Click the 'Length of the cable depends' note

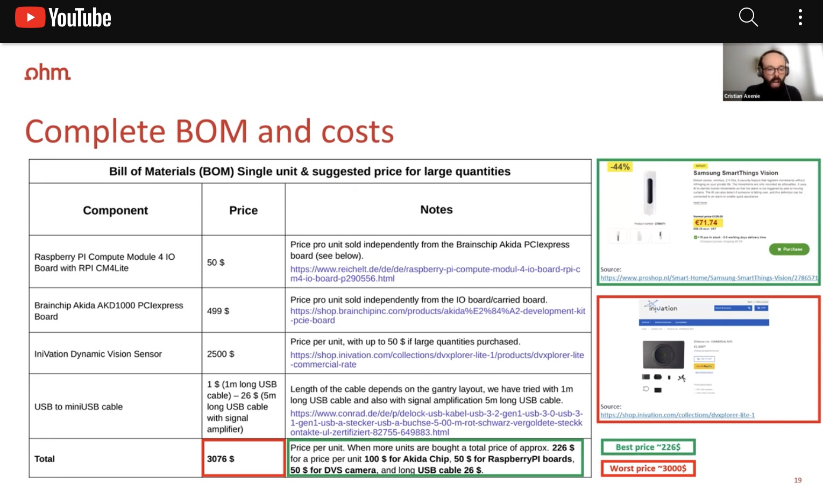(431, 395)
